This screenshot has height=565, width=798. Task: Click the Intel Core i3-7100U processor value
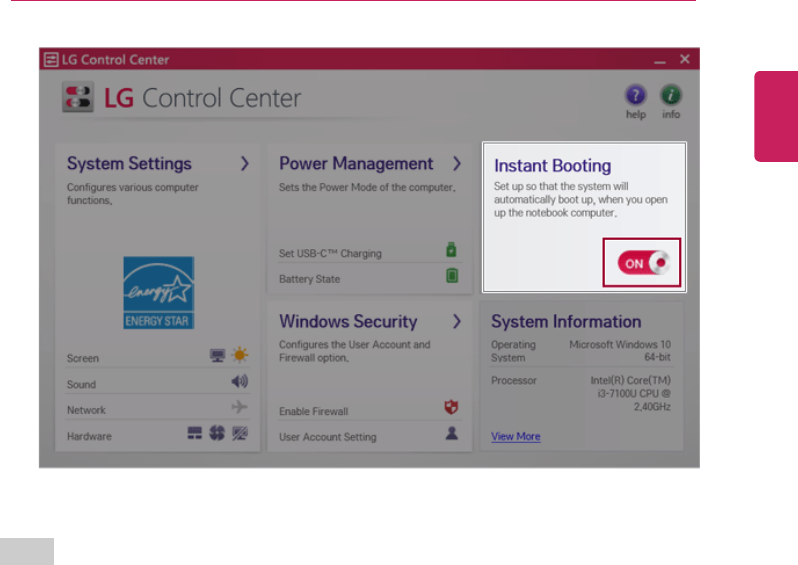coord(630,393)
